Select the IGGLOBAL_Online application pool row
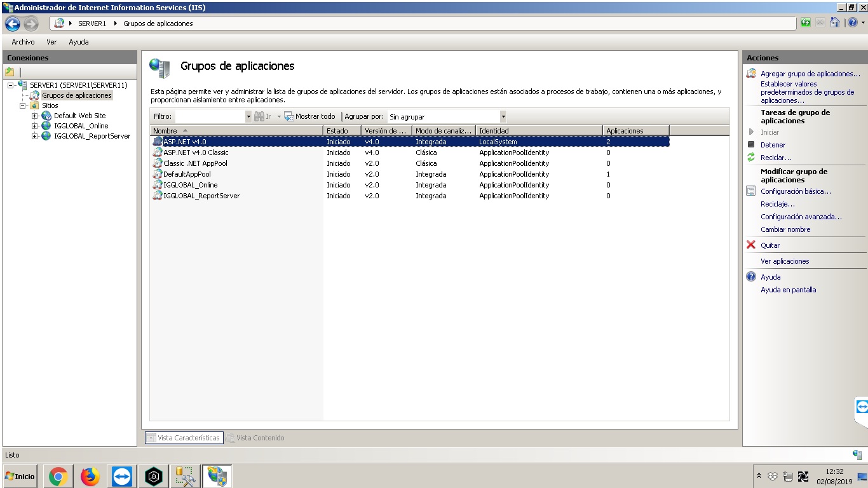 pos(409,185)
